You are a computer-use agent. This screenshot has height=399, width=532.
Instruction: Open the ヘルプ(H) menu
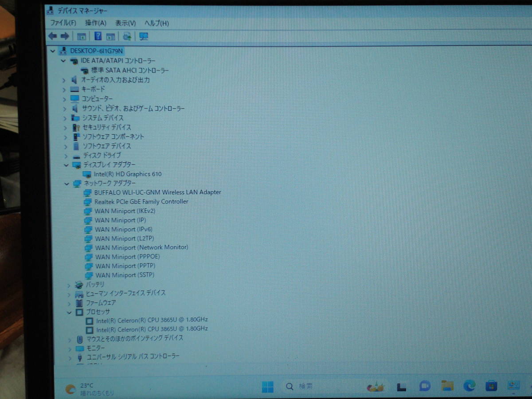click(156, 23)
